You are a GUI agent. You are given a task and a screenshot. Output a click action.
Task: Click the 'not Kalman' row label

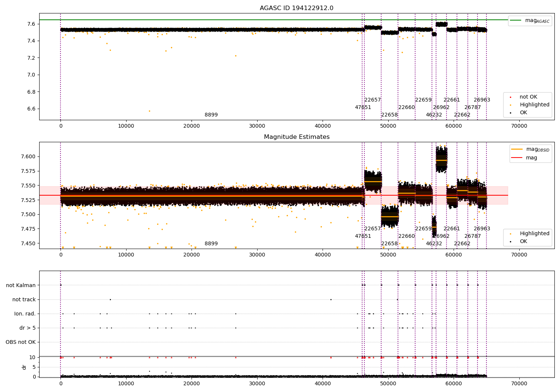pyautogui.click(x=21, y=286)
